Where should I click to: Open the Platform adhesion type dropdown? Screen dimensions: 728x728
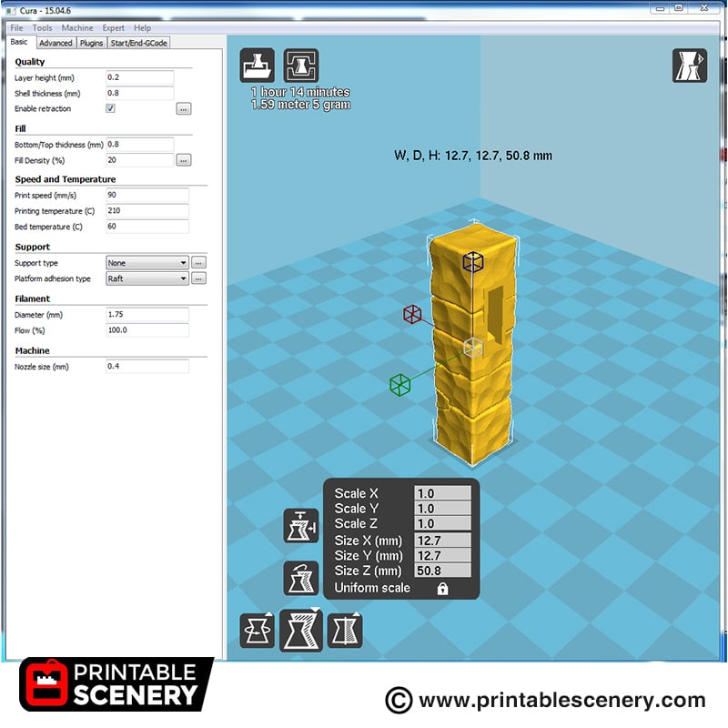[147, 278]
